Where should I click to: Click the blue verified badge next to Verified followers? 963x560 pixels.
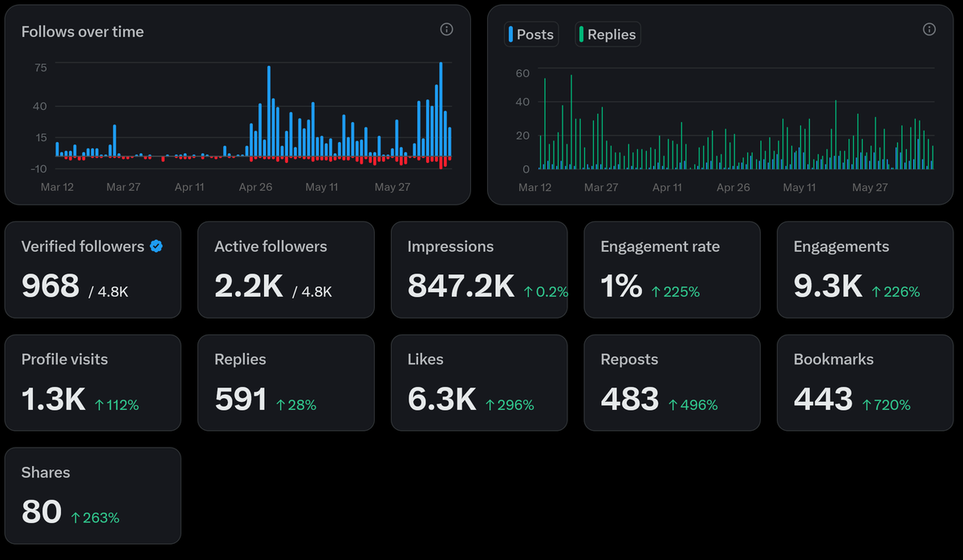[157, 246]
